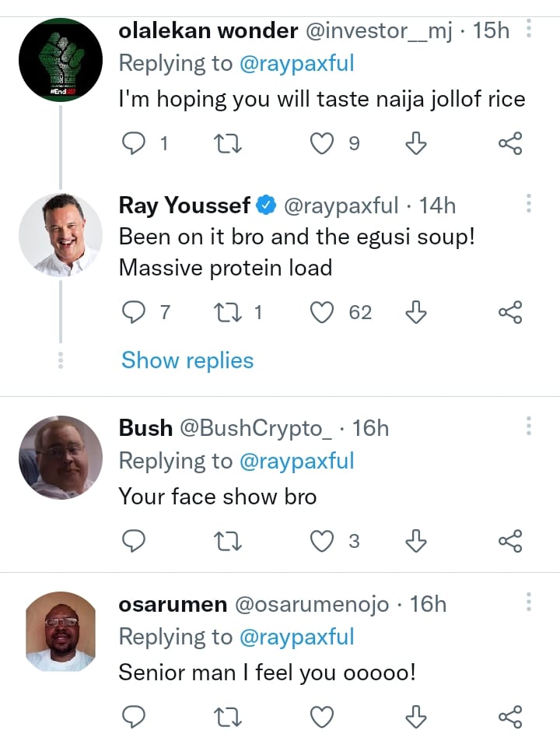Download olalekan wonder's tweet via arrow icon
Viewport: 560px width, 741px height.
tap(417, 143)
